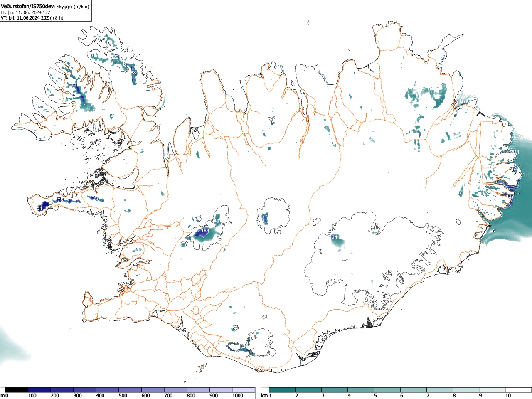Viewport: 532px width, 399px height.
Task: Choose the 900–1000 m legend color block
Action: coord(221,390)
